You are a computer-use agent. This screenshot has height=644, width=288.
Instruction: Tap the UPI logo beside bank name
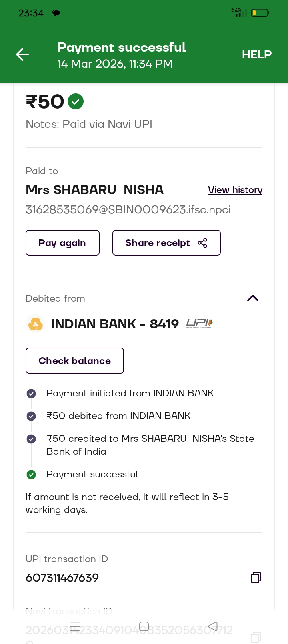(x=199, y=323)
